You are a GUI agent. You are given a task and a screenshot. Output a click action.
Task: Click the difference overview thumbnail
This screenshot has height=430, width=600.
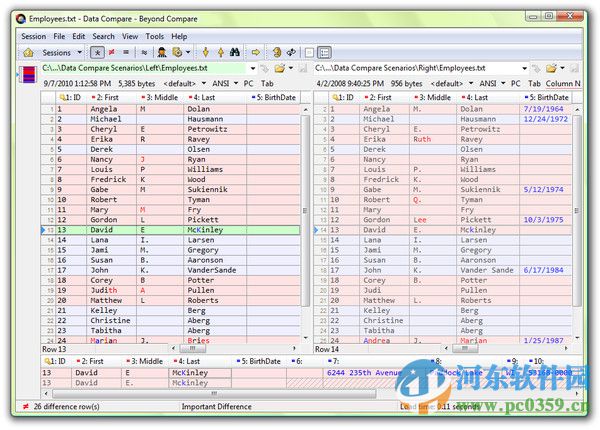pos(29,74)
